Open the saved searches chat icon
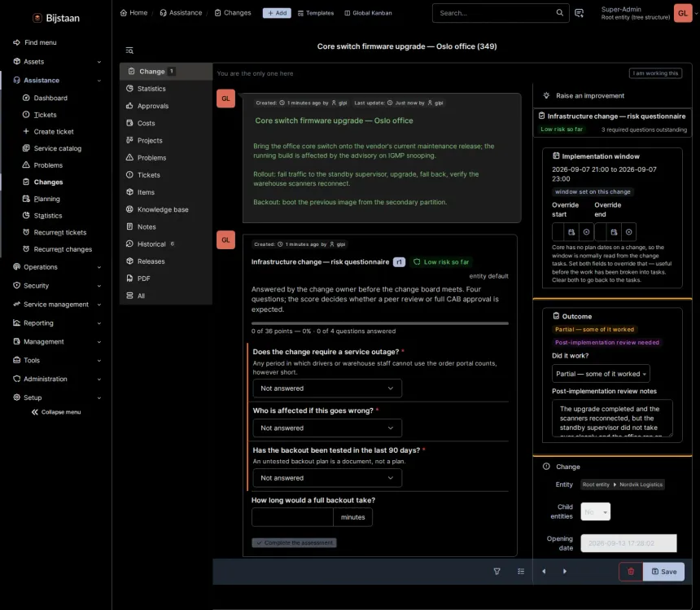Screen dimensions: 700x610 click(x=579, y=13)
